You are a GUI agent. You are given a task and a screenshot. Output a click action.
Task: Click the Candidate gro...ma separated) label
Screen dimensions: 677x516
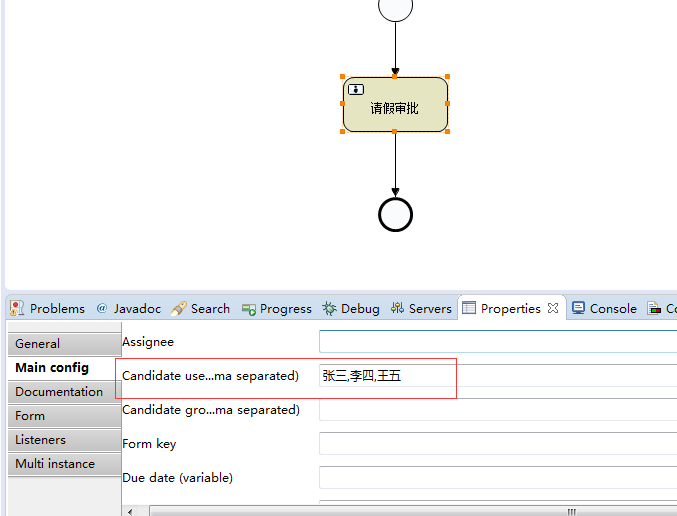(211, 410)
